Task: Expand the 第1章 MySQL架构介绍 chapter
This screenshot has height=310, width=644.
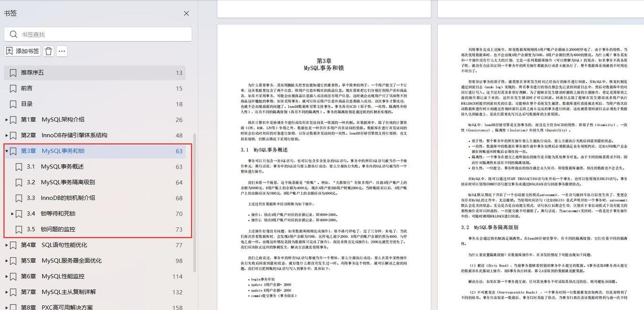Action: 6,120
